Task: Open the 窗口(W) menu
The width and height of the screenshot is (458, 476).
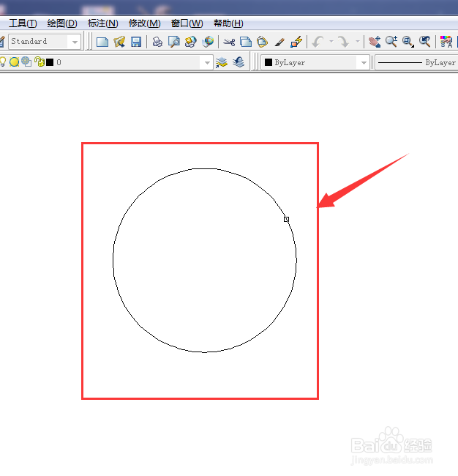Action: pyautogui.click(x=187, y=23)
